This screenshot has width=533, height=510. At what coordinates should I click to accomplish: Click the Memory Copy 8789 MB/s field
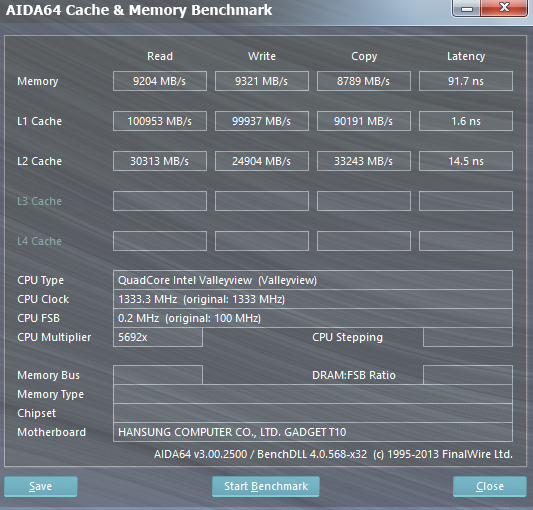[x=364, y=81]
